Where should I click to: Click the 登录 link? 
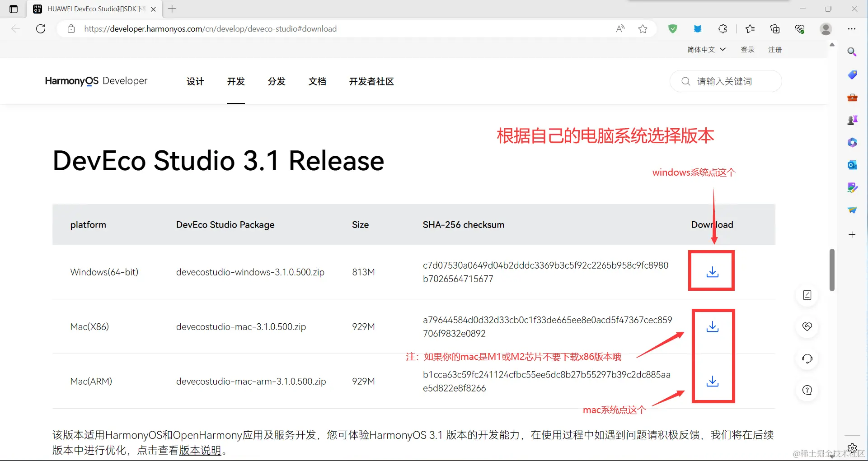[x=747, y=50]
